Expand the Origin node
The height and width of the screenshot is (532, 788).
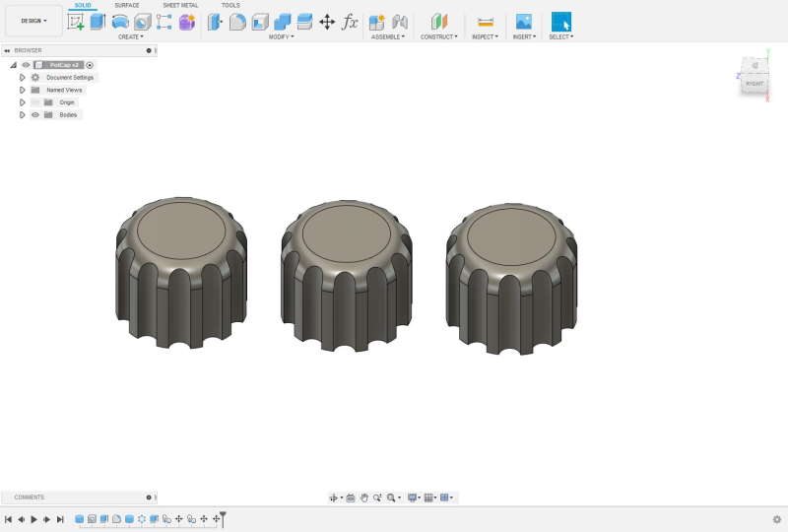coord(22,102)
